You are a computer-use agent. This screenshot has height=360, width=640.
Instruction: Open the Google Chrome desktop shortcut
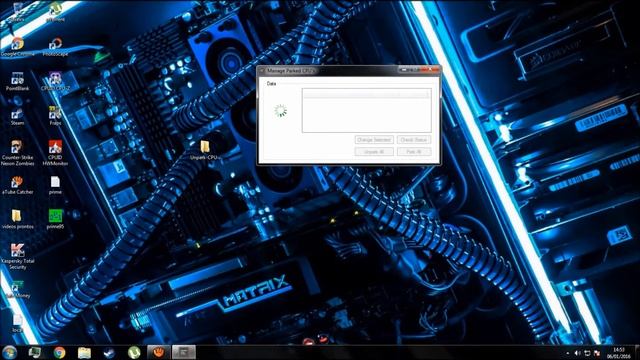tap(17, 47)
